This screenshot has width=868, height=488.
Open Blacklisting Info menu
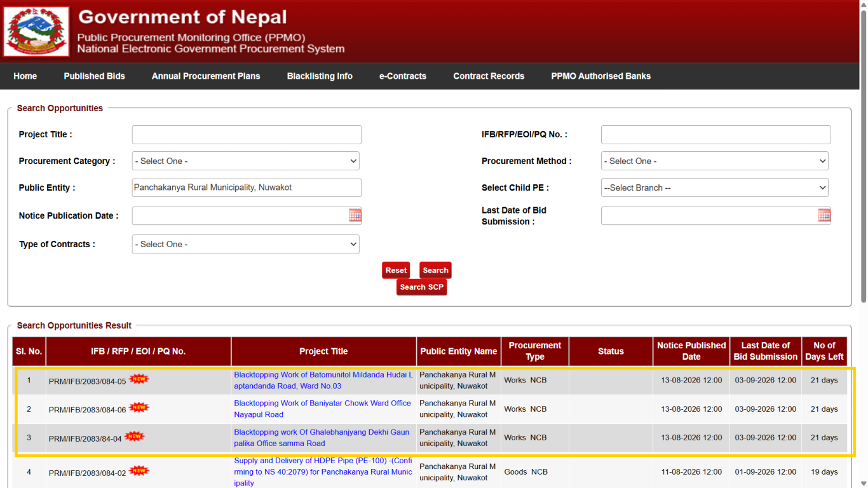(x=320, y=76)
